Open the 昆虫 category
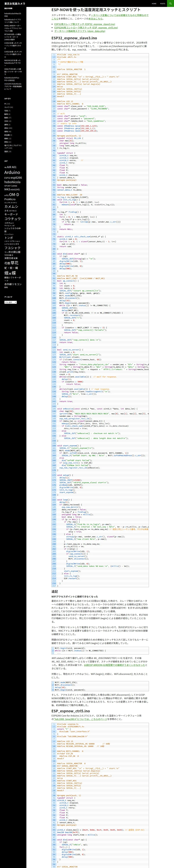Image resolution: width=174 pixels, height=868 pixels. click(x=6, y=128)
